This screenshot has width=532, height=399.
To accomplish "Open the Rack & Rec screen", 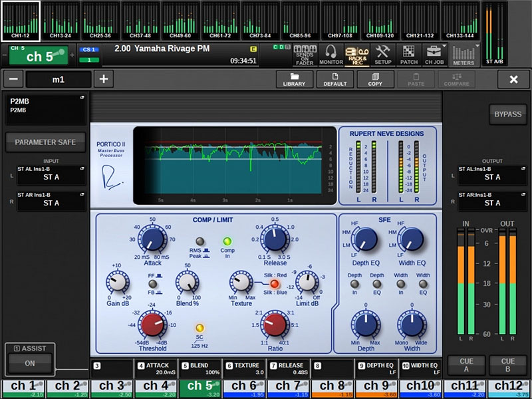I will [x=357, y=55].
